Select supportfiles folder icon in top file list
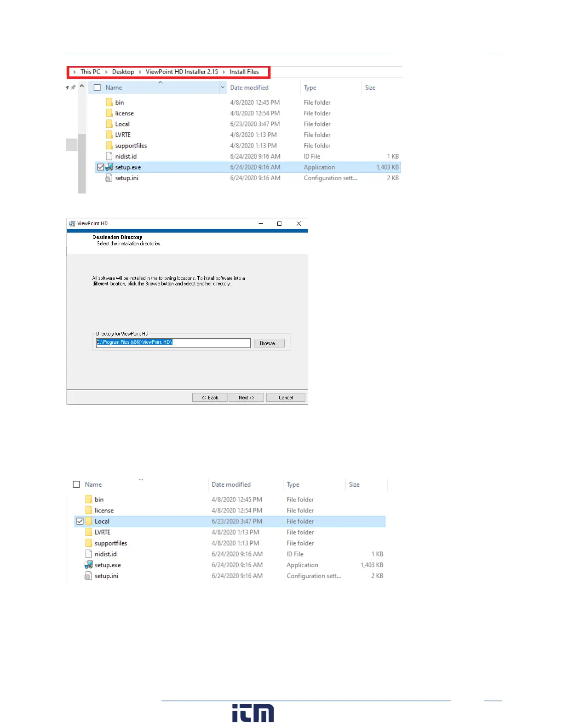563x728 pixels. 109,145
